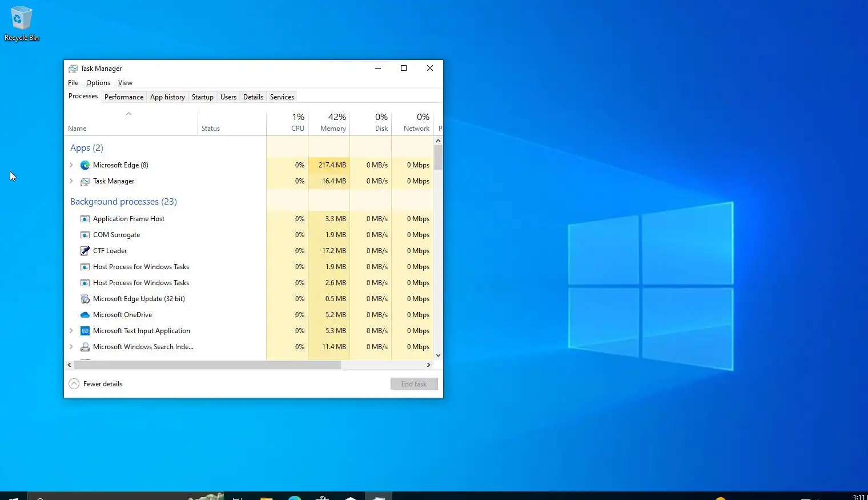
Task: Click icon of Host Process using 2.6 MB
Action: (85, 283)
